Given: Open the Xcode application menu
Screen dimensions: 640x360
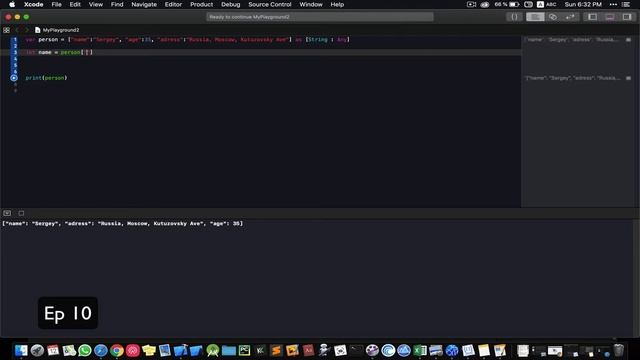Looking at the screenshot, I should coord(33,4).
